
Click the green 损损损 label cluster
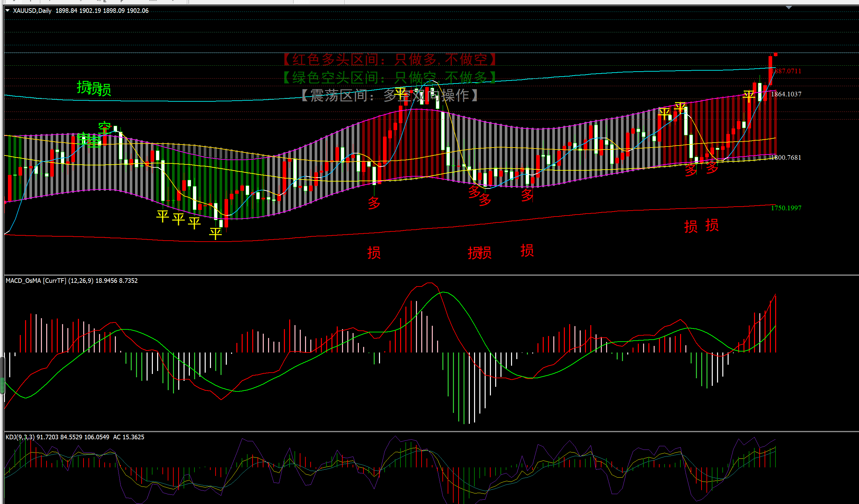click(94, 88)
